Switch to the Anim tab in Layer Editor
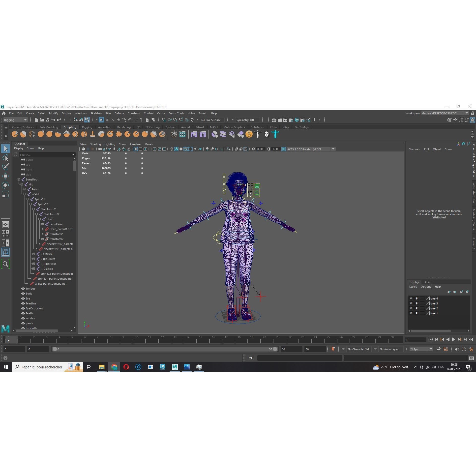The height and width of the screenshot is (476, 476). (428, 282)
